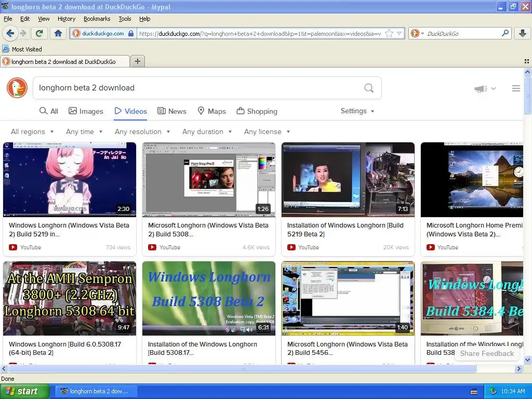532x399 pixels.
Task: Click the horizontal scrollbar left arrow
Action: (4, 368)
